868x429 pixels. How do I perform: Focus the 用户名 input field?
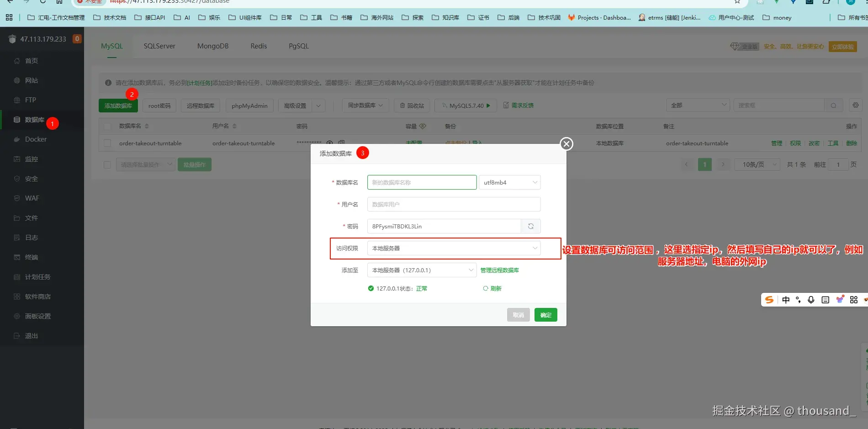click(x=454, y=204)
